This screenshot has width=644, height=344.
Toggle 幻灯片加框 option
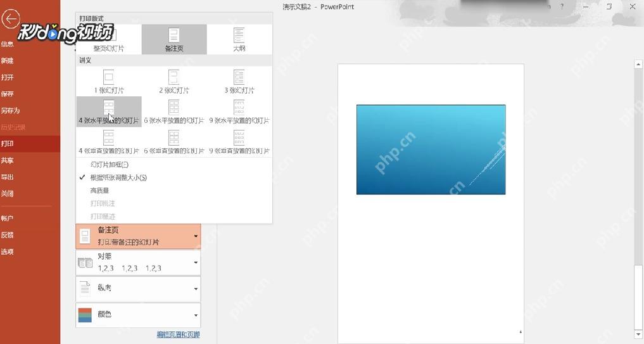coord(174,164)
